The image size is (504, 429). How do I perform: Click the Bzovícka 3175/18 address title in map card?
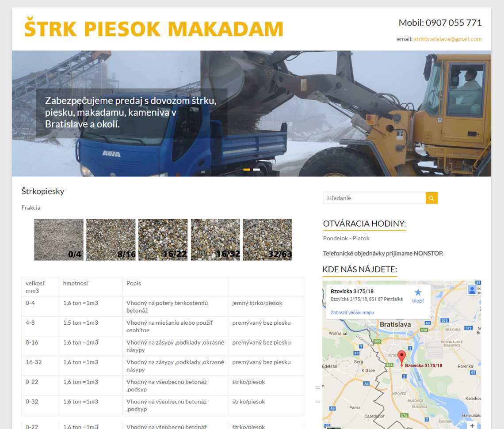pos(352,291)
